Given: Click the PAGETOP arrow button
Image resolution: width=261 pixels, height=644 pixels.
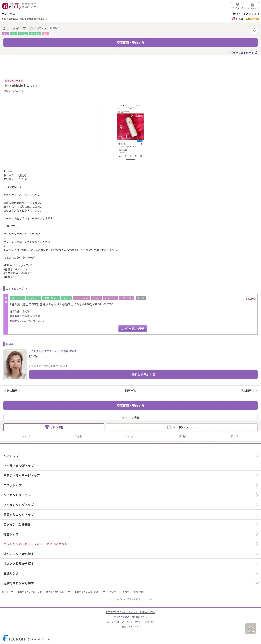Looking at the screenshot, I should [251, 629].
